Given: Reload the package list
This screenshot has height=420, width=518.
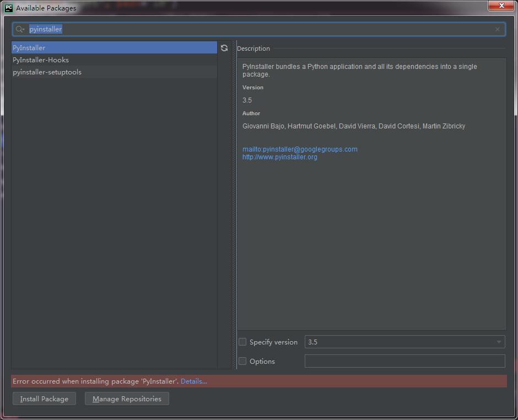Looking at the screenshot, I should point(224,48).
